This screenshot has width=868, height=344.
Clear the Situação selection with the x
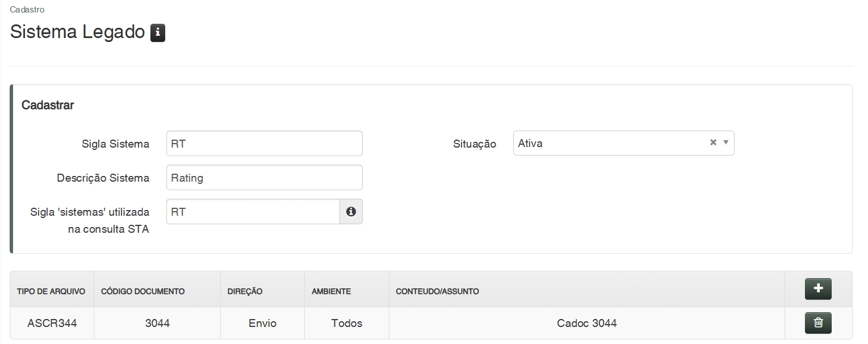click(x=713, y=142)
